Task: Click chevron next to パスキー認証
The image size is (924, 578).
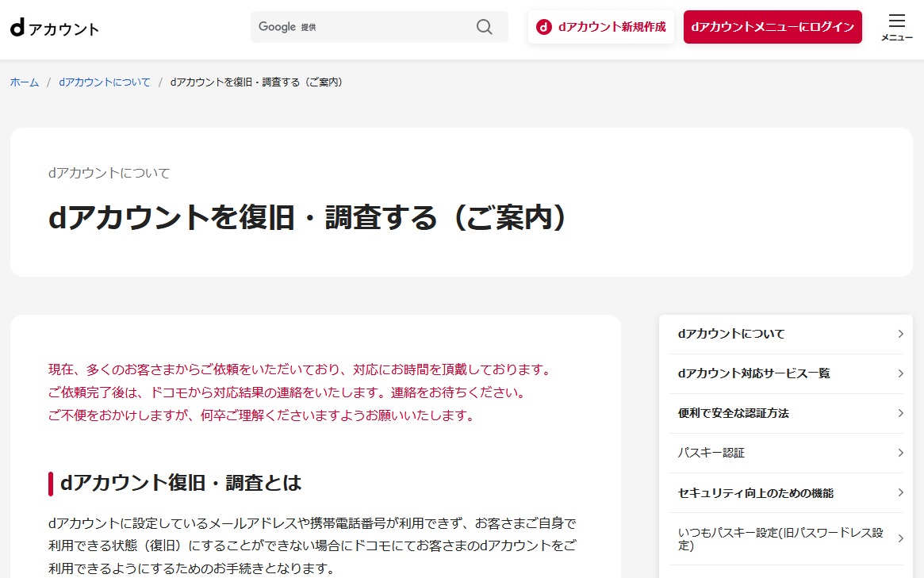Action: (900, 453)
